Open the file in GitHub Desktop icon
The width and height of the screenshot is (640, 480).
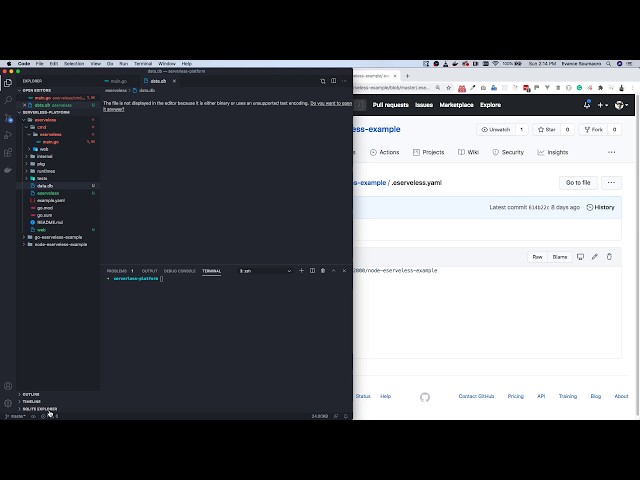click(x=580, y=257)
